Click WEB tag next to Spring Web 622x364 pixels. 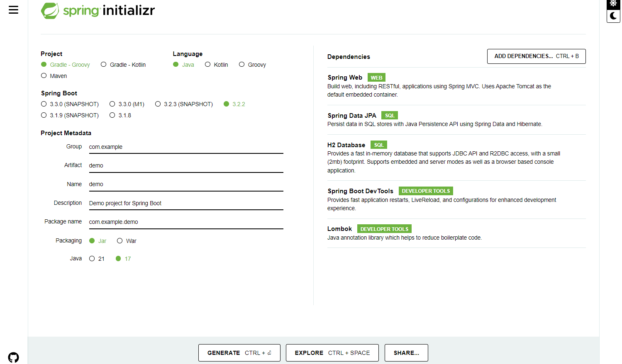376,78
